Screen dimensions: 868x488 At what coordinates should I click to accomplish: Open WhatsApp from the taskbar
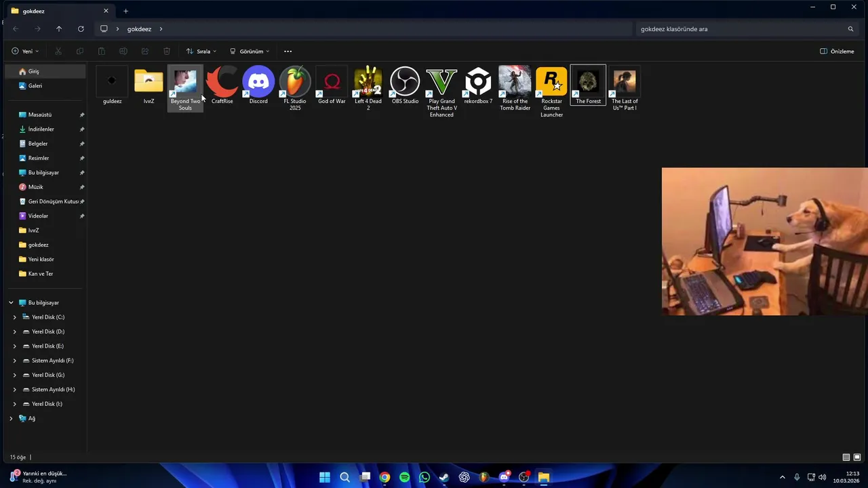coord(425,477)
